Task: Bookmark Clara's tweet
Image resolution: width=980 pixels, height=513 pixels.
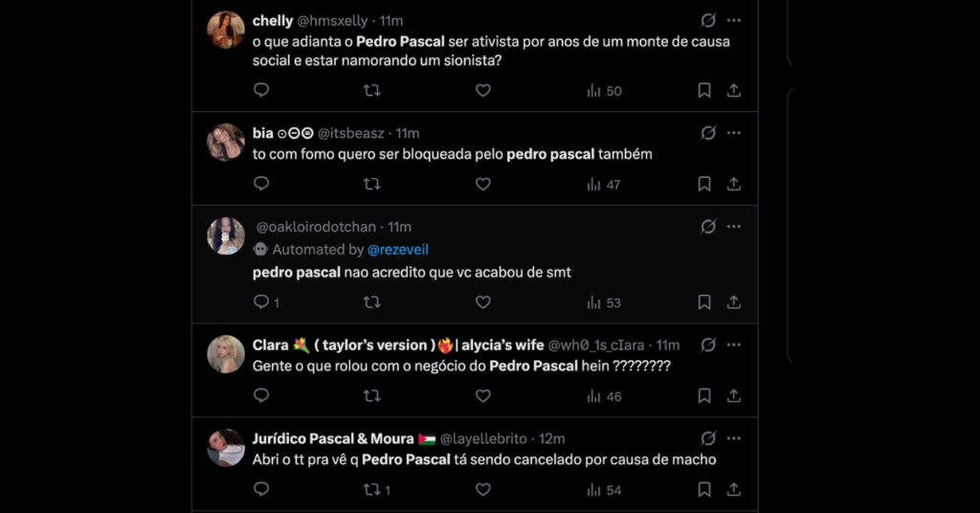Action: (704, 395)
